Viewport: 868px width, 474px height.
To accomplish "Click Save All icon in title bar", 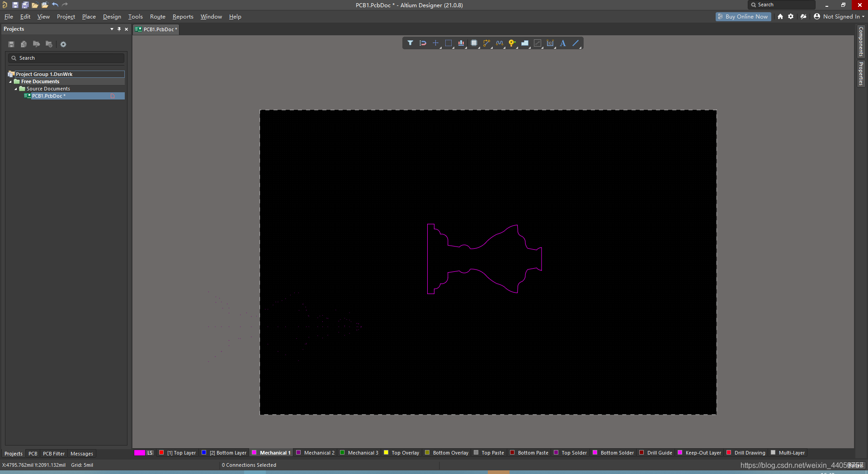I will pyautogui.click(x=25, y=5).
